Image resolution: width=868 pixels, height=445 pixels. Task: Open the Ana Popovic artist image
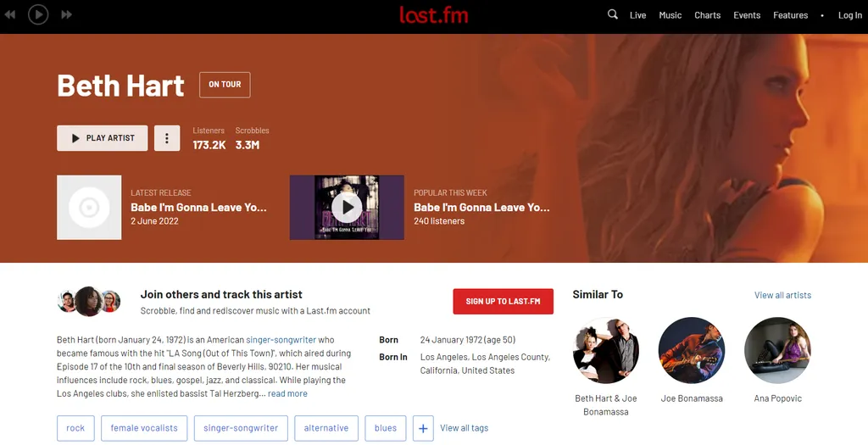pos(778,350)
